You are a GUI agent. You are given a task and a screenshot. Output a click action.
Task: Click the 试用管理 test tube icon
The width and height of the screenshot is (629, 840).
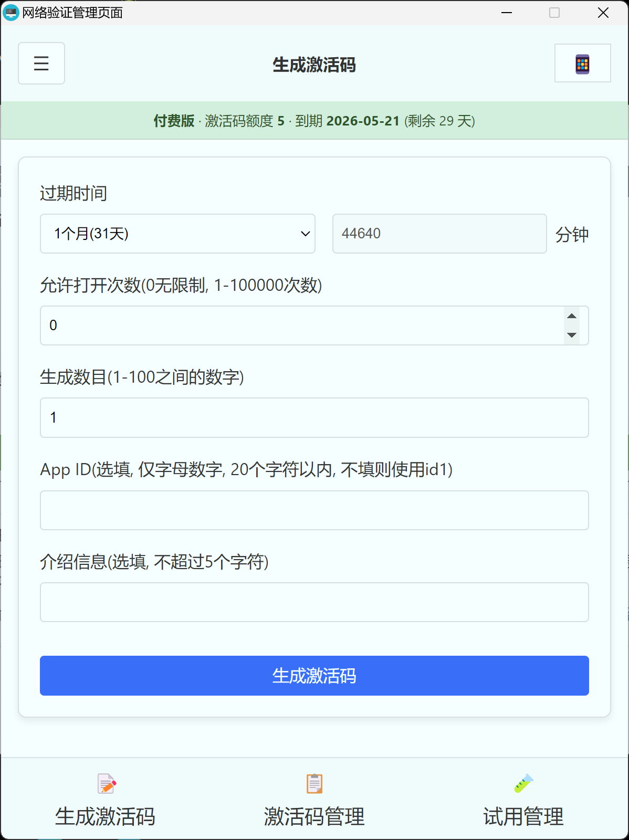[x=523, y=784]
